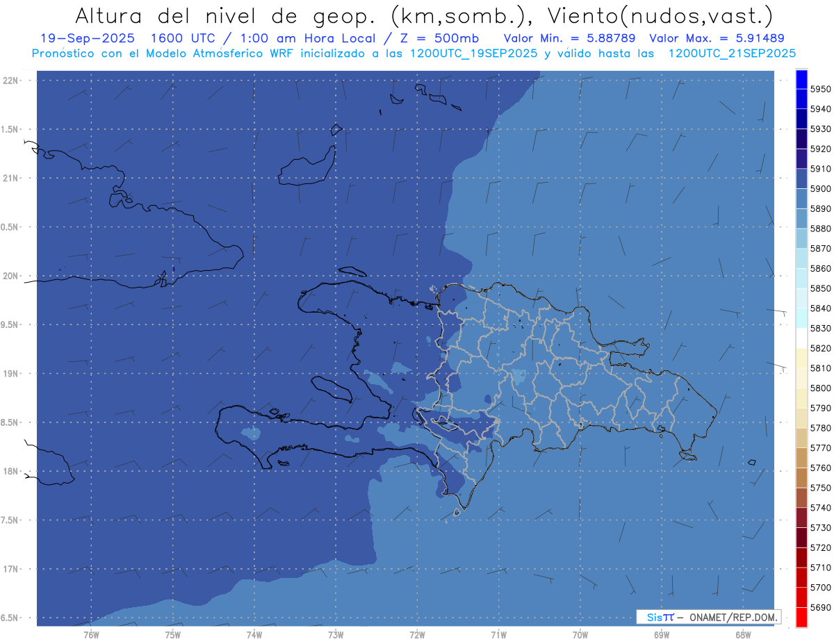834x644 pixels.
Task: Click the 73W longitude label
Action: (336, 634)
